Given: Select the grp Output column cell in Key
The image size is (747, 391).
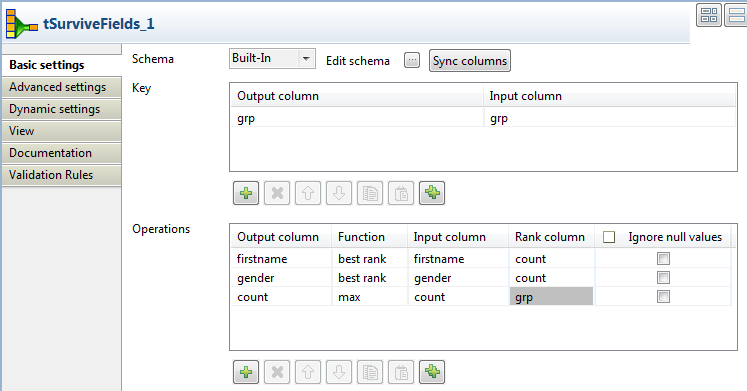Looking at the screenshot, I should point(357,118).
